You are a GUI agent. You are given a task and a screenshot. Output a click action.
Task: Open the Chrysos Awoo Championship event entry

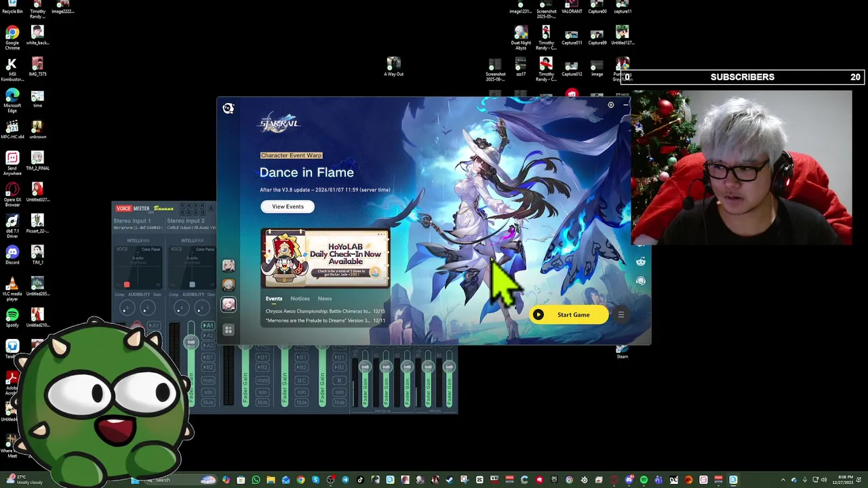tap(325, 311)
